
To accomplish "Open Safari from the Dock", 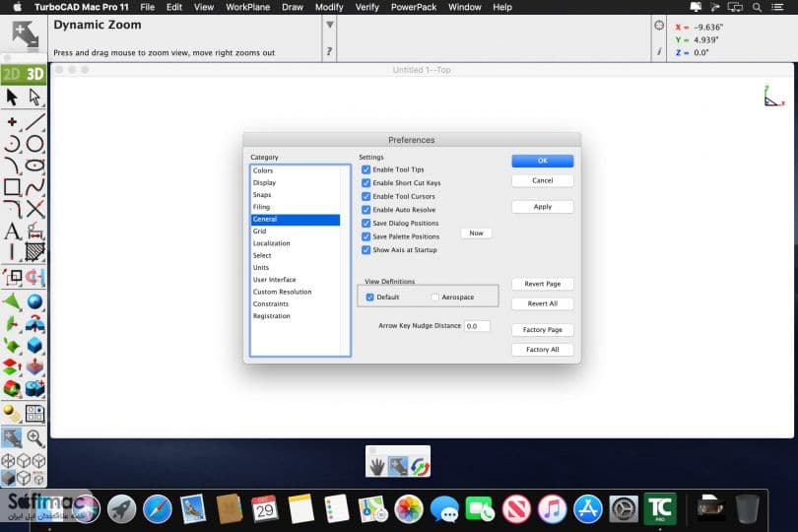I will click(x=158, y=509).
